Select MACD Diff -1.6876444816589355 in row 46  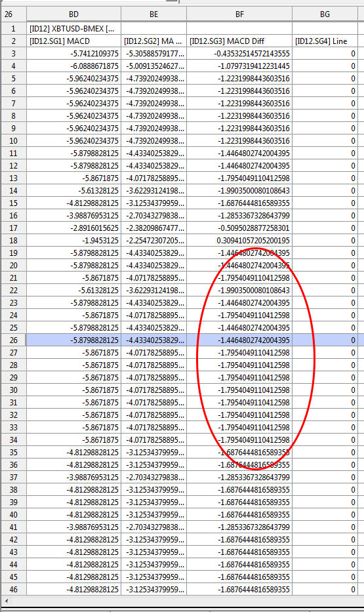click(x=239, y=589)
